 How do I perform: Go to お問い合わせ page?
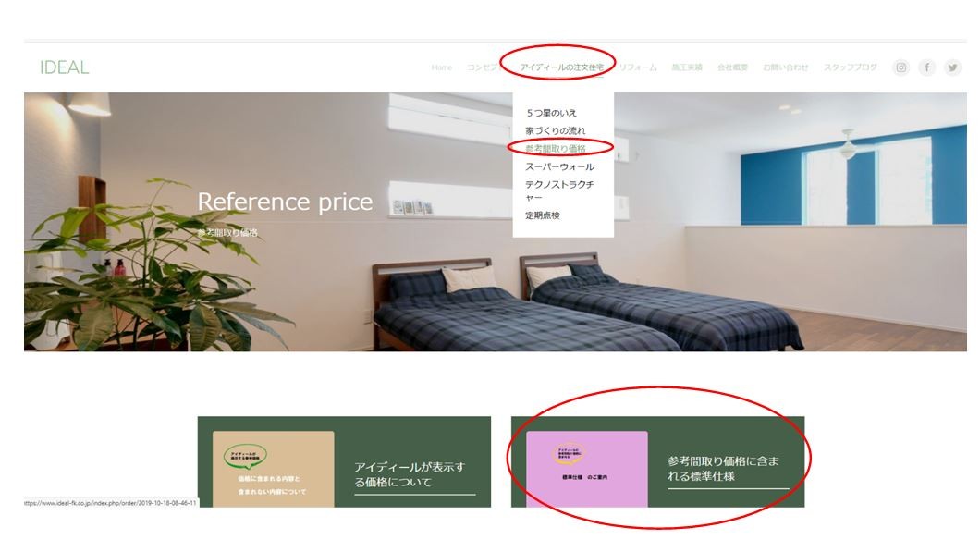point(786,67)
